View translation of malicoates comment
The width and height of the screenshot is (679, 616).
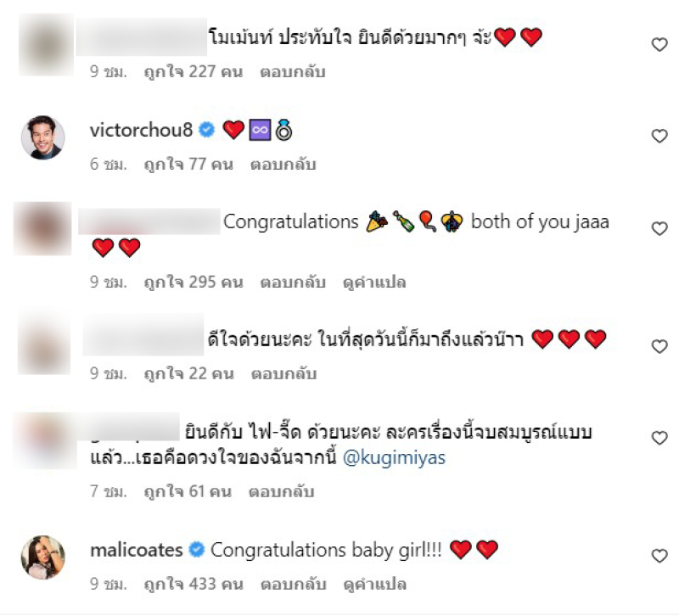click(374, 585)
